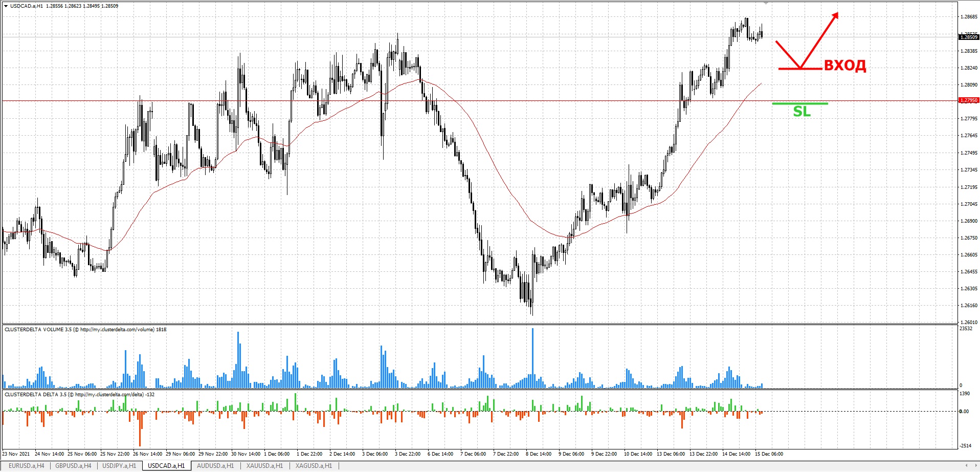Click the 1.28240 price scale value
980x472 pixels.
[x=969, y=68]
